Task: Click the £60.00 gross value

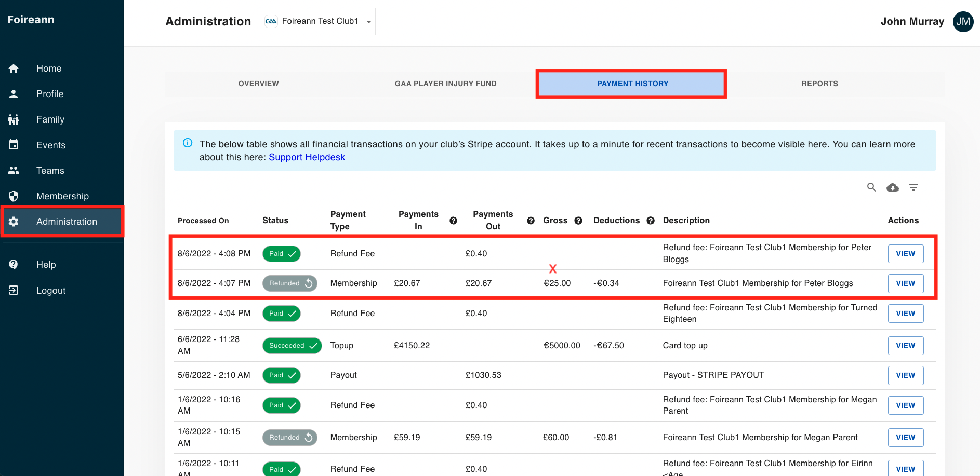Action: point(556,438)
